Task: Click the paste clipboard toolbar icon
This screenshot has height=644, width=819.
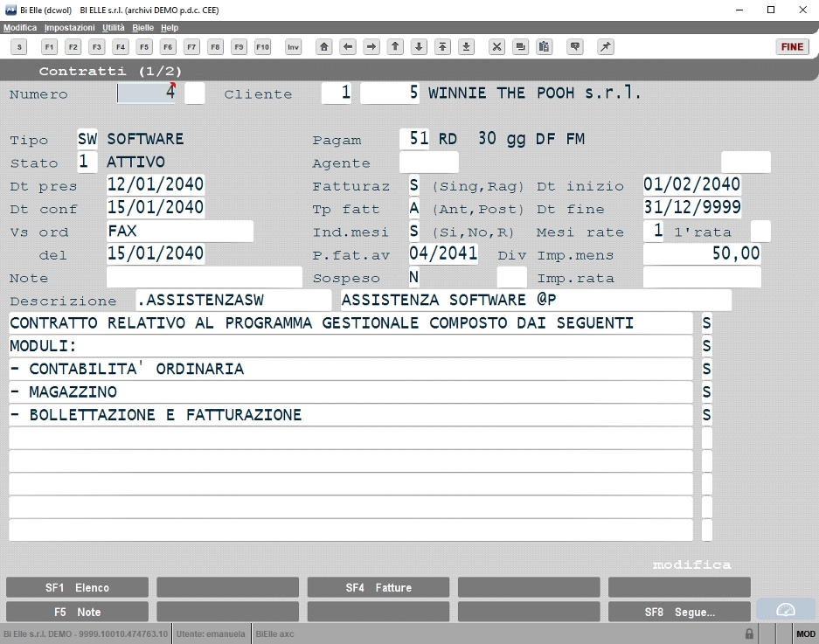Action: pyautogui.click(x=545, y=47)
